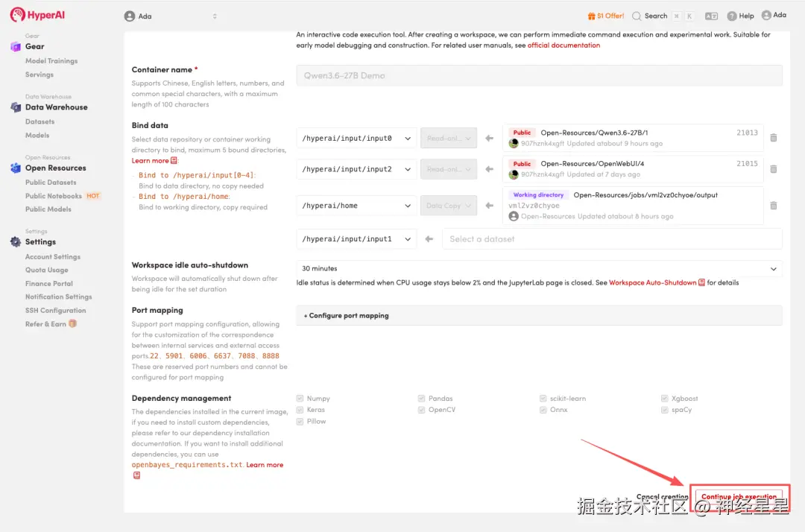Expand the Ada workspace switcher
This screenshot has height=532, width=805.
point(215,16)
